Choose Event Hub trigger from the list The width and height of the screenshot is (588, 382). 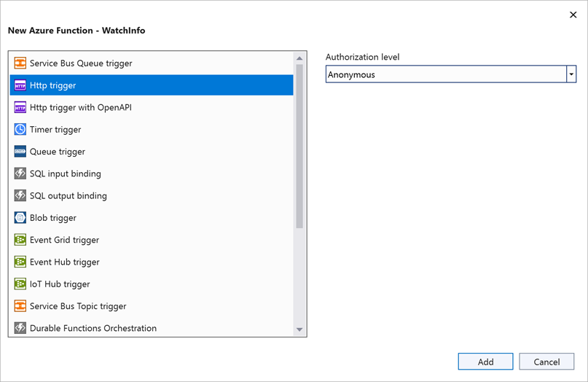point(65,262)
